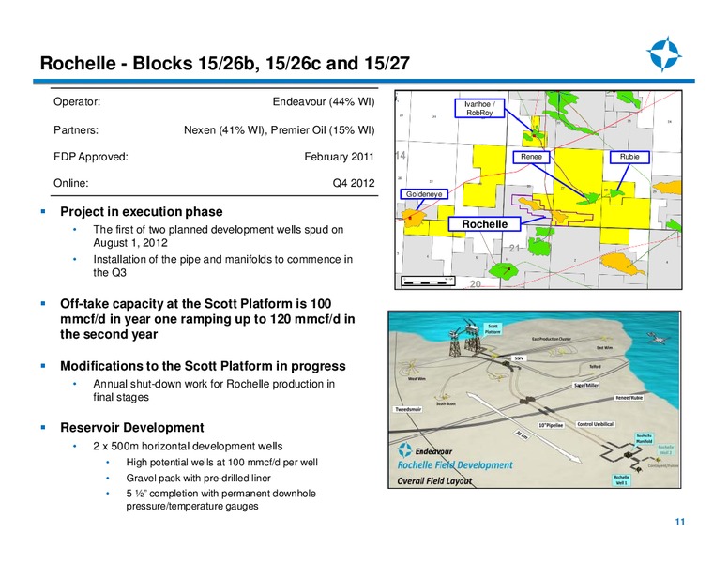Click the 'Rubie' map label box
Screen dimensions: 728x563
click(629, 157)
